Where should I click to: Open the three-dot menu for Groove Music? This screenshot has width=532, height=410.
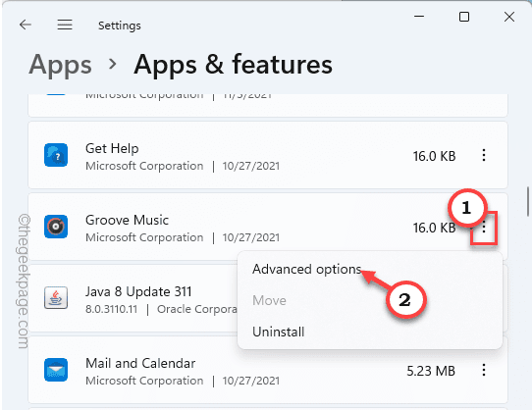click(484, 227)
